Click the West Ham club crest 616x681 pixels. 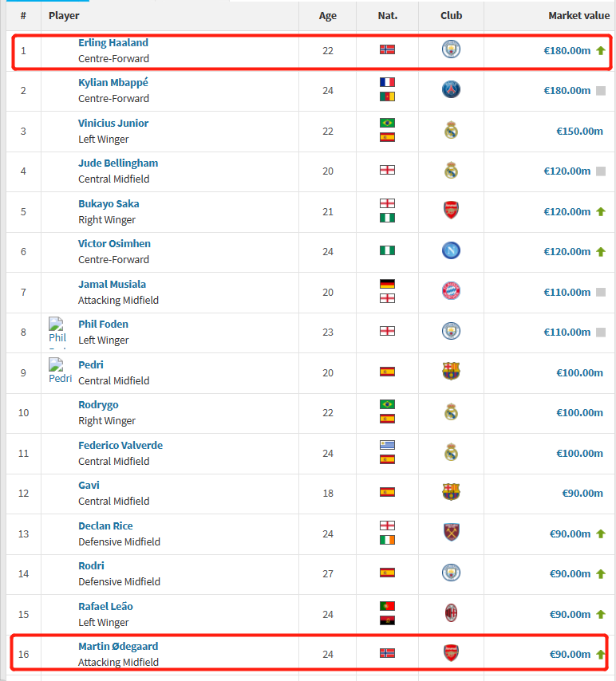[451, 533]
